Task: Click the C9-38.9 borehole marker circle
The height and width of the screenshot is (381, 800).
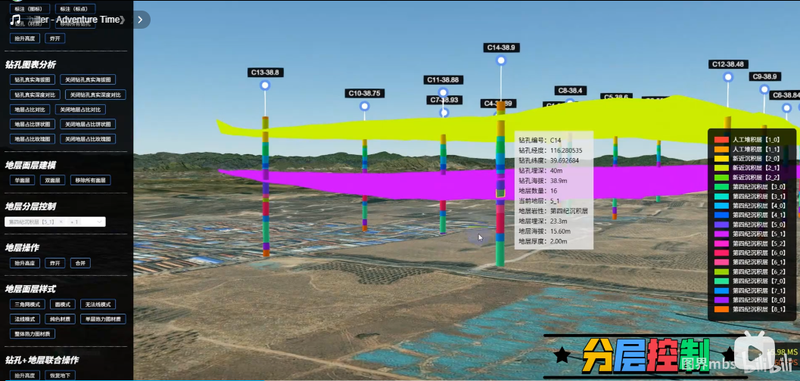Action: [764, 89]
